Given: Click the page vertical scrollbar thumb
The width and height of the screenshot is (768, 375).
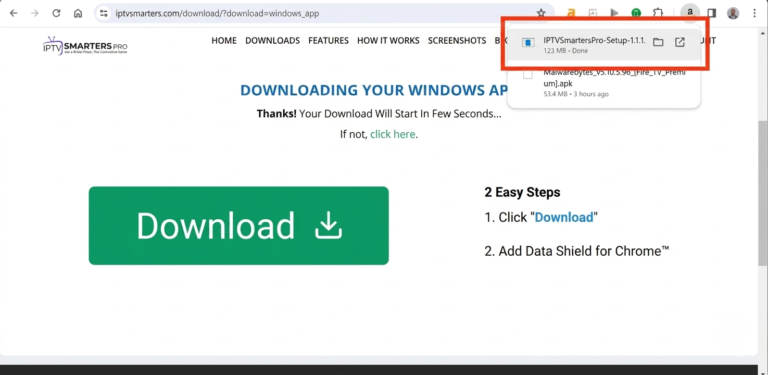Looking at the screenshot, I should [x=763, y=192].
